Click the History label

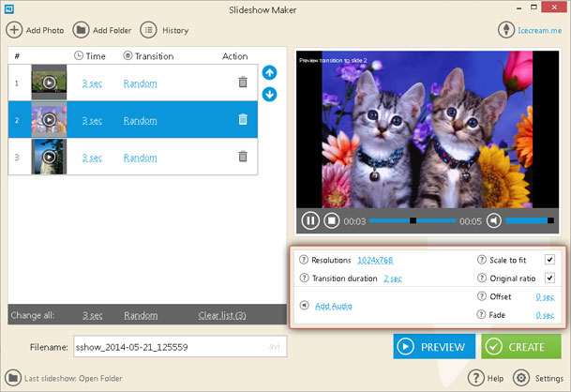coord(175,31)
